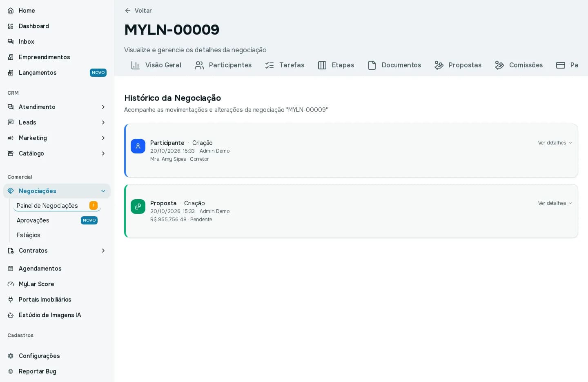Click the Agendamentos calendar icon
Screen dimensions: 588x382
11,269
